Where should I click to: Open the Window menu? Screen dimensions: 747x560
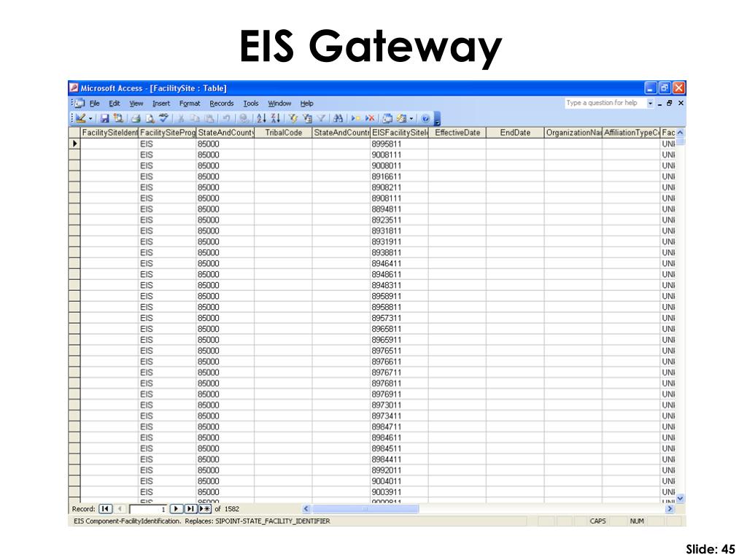coord(279,104)
